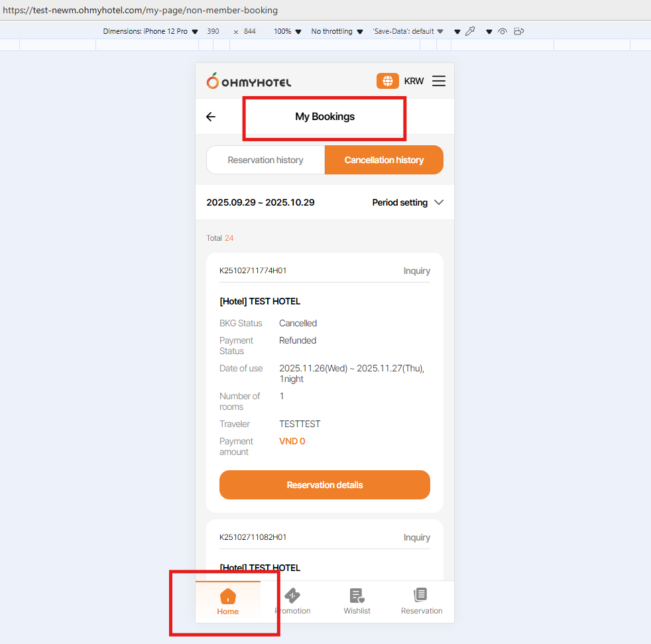
Task: Go back using the left arrow
Action: coord(211,117)
